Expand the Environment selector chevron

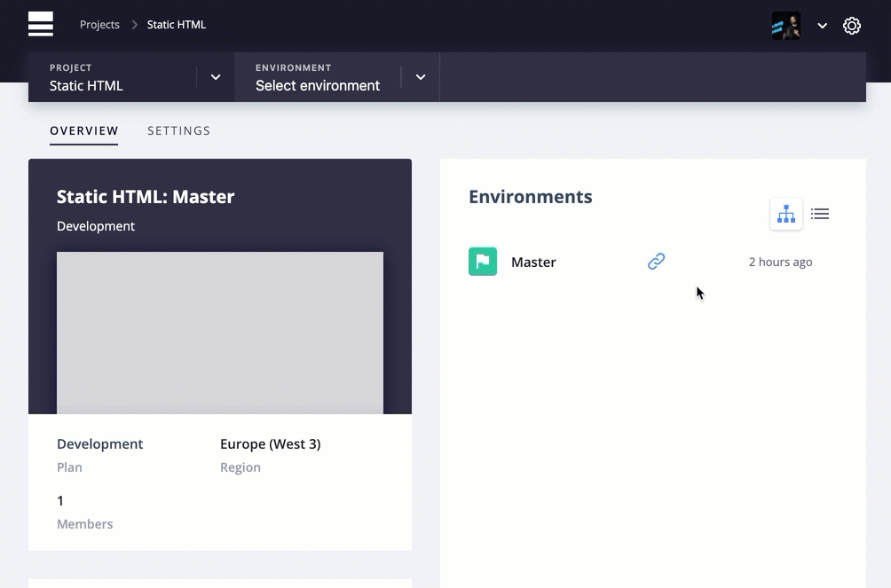[x=421, y=77]
